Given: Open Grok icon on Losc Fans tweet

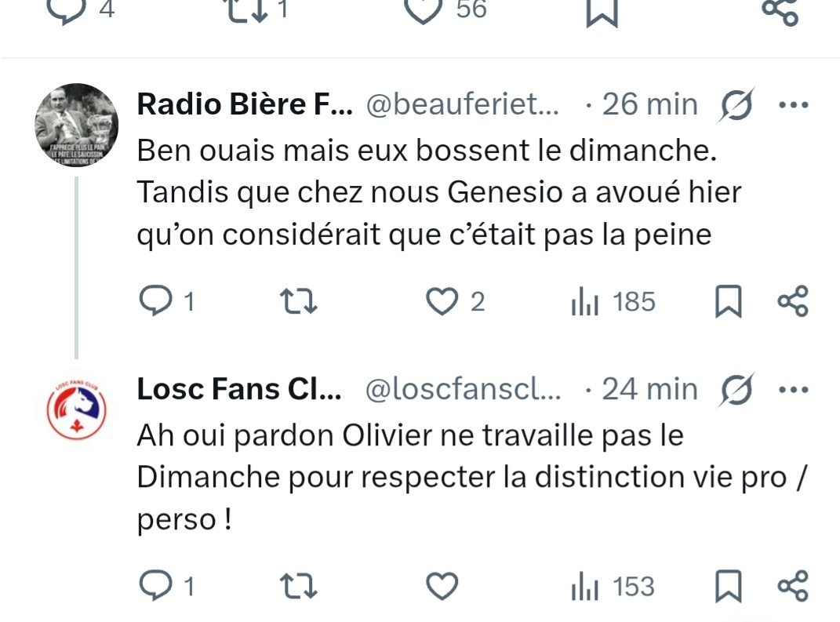Looking at the screenshot, I should (x=736, y=389).
